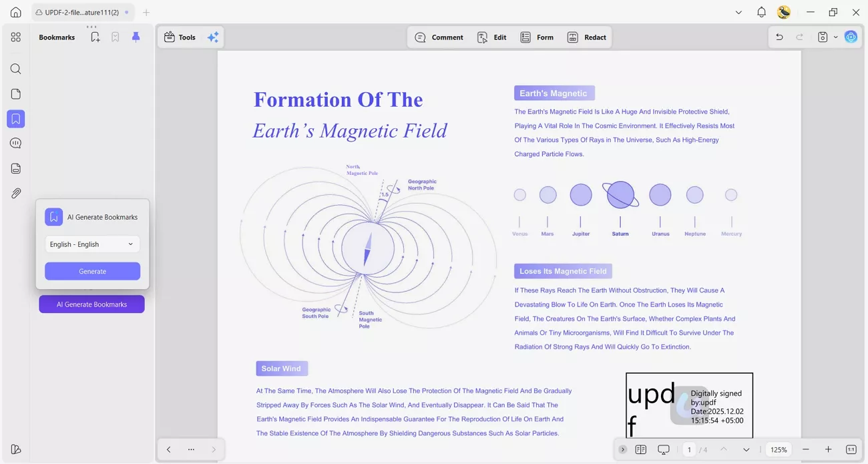Click the Undo arrow icon
Image resolution: width=868 pixels, height=464 pixels.
[779, 37]
